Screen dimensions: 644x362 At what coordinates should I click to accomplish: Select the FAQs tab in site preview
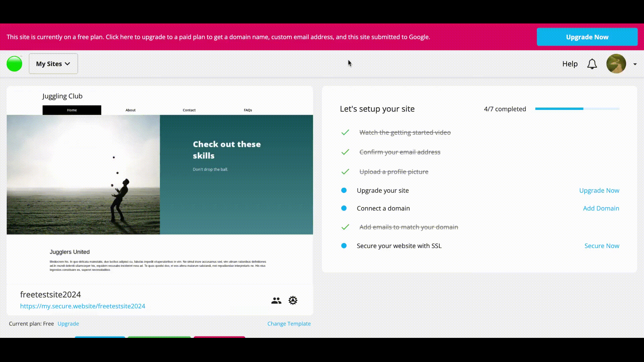(248, 110)
